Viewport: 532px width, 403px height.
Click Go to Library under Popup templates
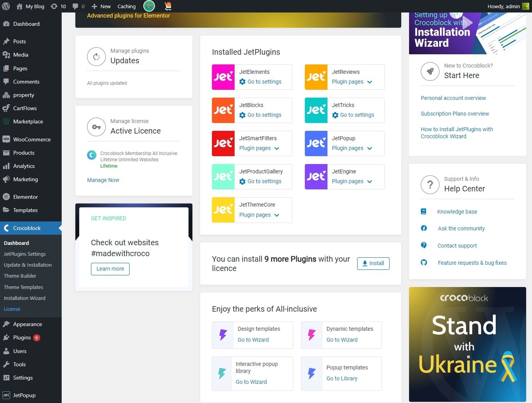click(342, 378)
